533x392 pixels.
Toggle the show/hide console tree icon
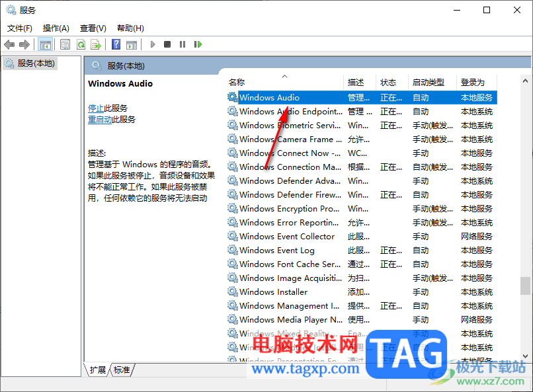(45, 44)
